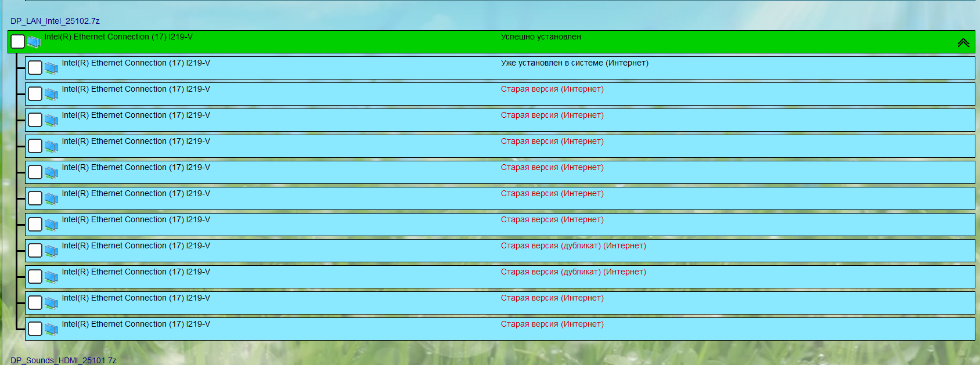This screenshot has height=365, width=980.
Task: Open the DP_Sounds_HDMI_25101.7z driverpack label
Action: 63,360
